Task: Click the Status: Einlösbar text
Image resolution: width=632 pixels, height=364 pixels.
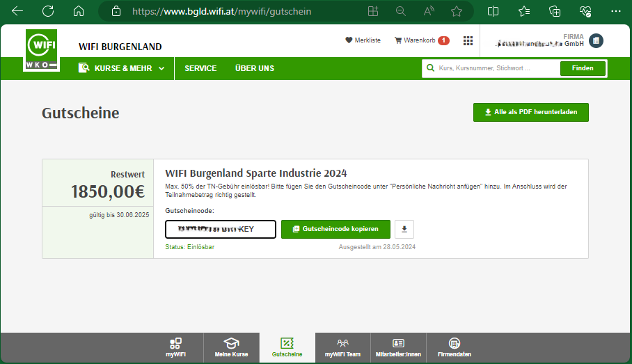Action: 190,246
